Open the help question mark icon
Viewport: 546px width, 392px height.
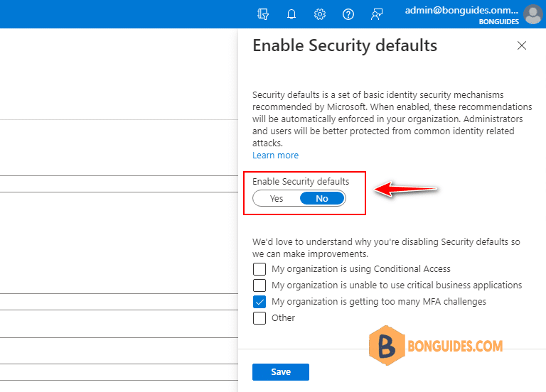coord(348,14)
